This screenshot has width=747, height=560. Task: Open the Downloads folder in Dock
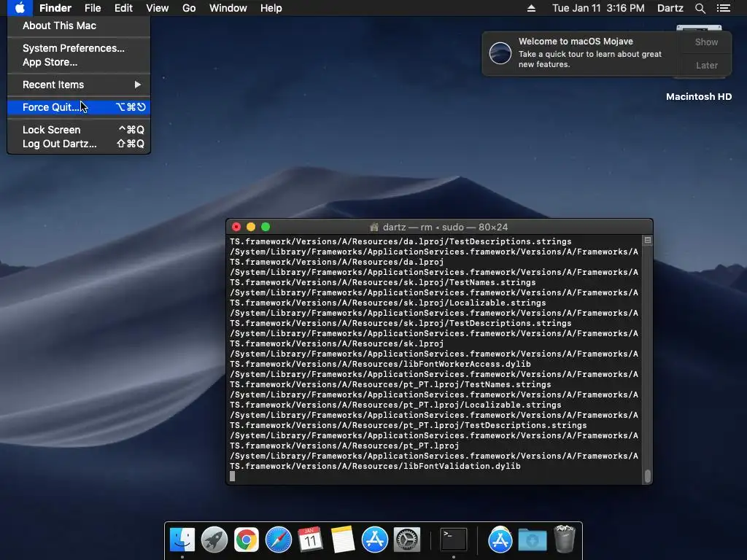point(532,540)
